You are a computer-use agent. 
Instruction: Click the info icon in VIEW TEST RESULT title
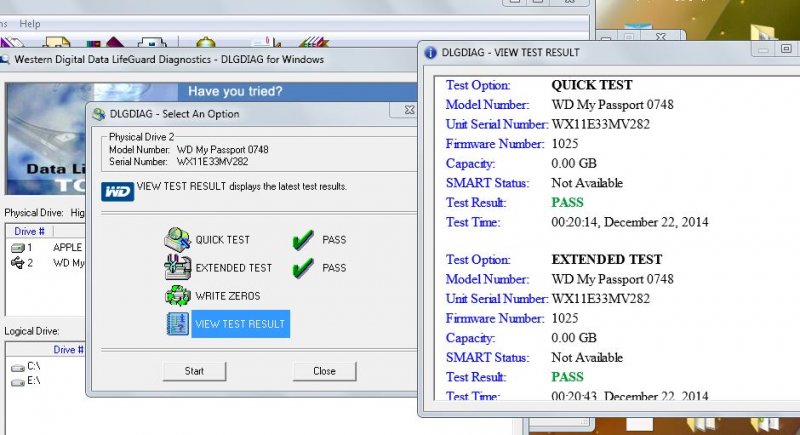pos(431,53)
